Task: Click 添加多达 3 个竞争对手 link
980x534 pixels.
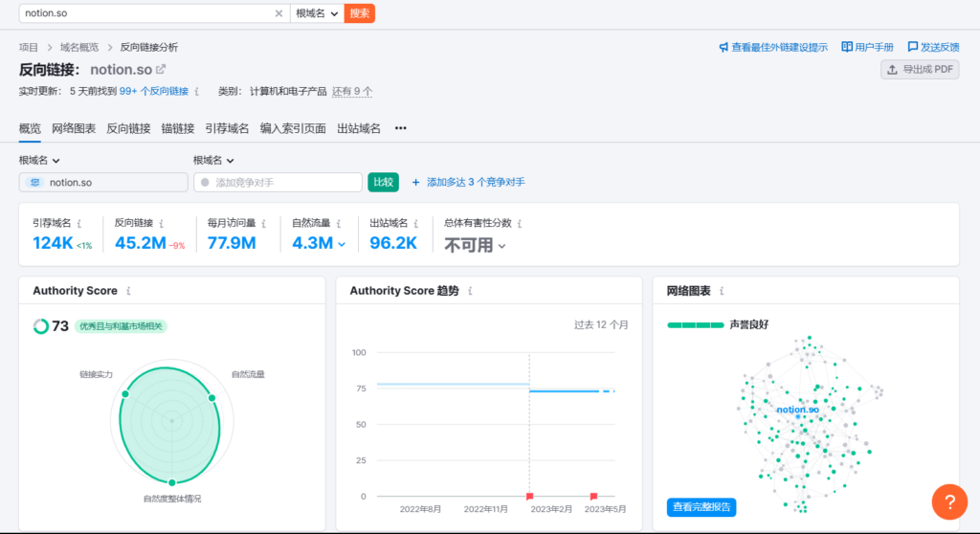Action: coord(469,182)
